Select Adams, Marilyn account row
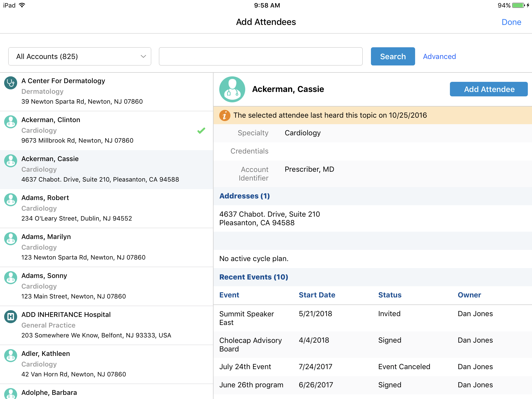The height and width of the screenshot is (399, 532). click(107, 247)
